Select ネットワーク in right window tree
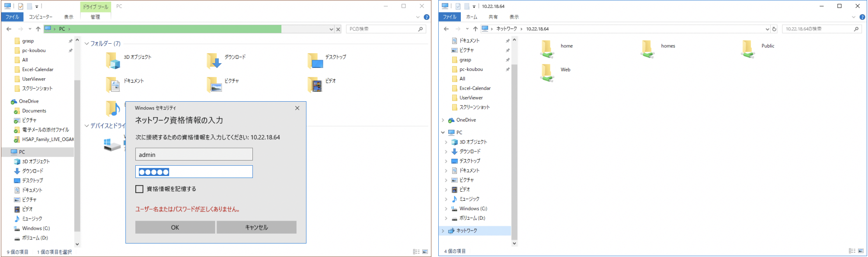Screen dimensions: 868x257 (466, 231)
